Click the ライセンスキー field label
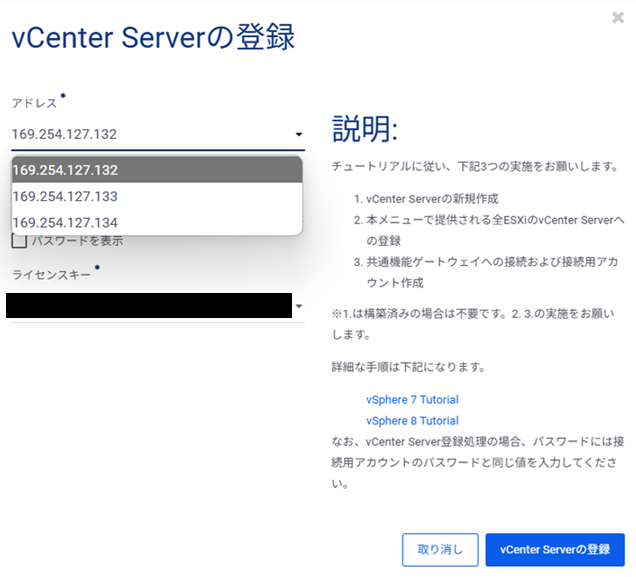This screenshot has width=636, height=577. click(x=52, y=275)
